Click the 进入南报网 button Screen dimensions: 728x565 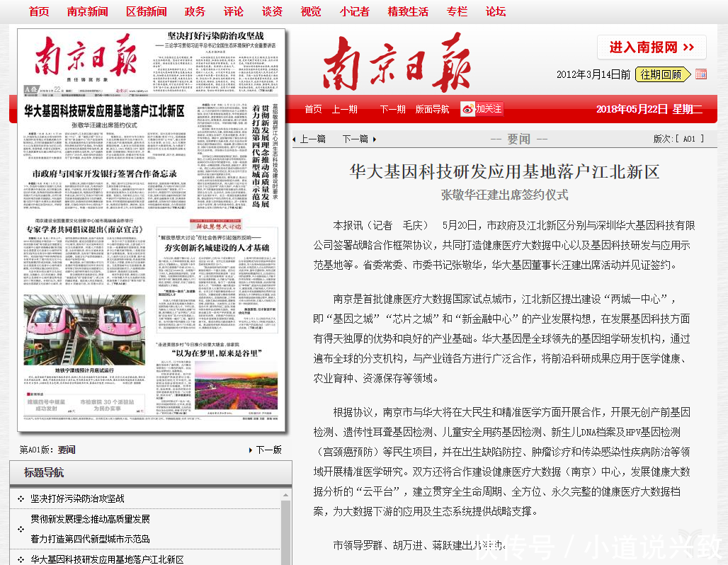click(652, 47)
